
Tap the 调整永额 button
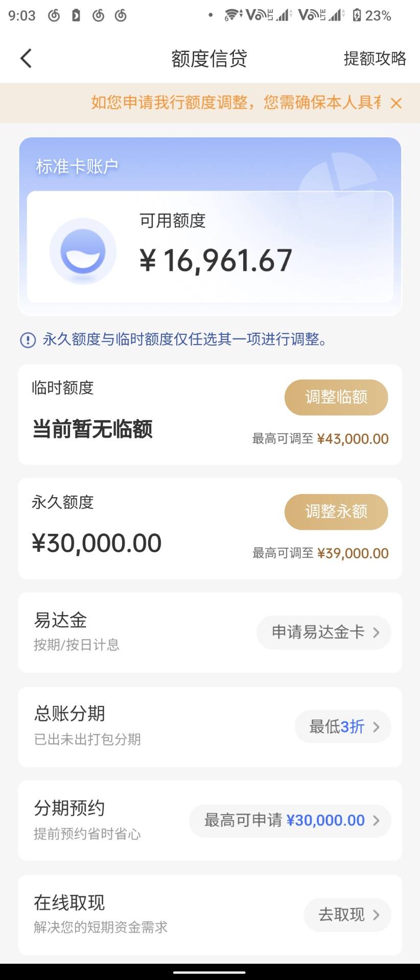point(336,511)
